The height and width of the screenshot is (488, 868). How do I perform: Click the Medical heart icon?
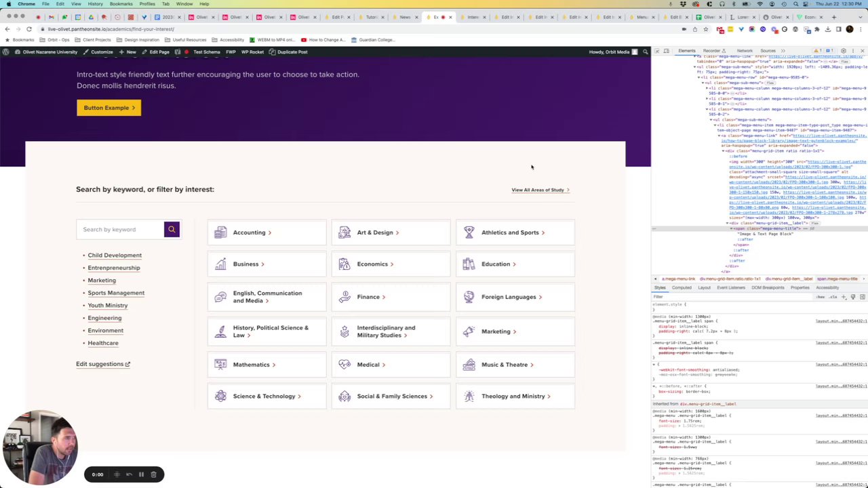(x=344, y=365)
